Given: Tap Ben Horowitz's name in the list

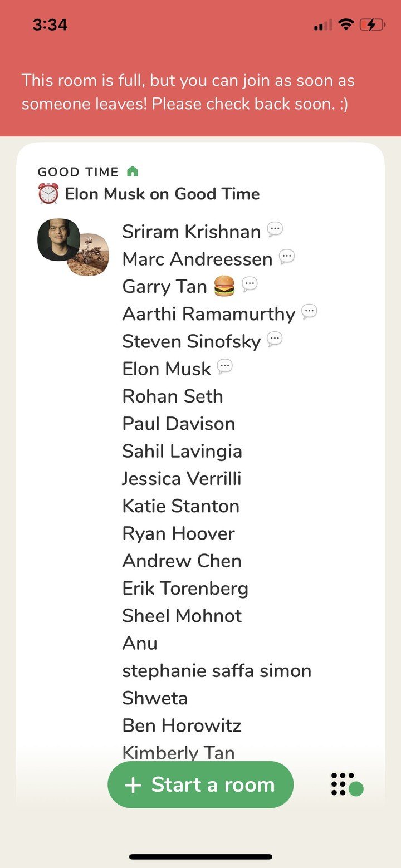Looking at the screenshot, I should pos(182,725).
